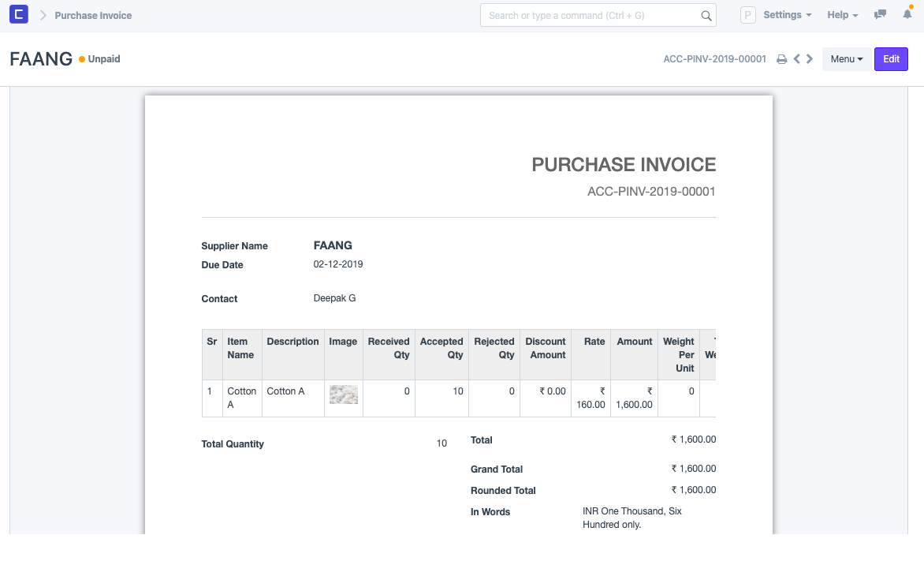The width and height of the screenshot is (924, 561).
Task: Click the due date 02-12-2019
Action: [338, 264]
